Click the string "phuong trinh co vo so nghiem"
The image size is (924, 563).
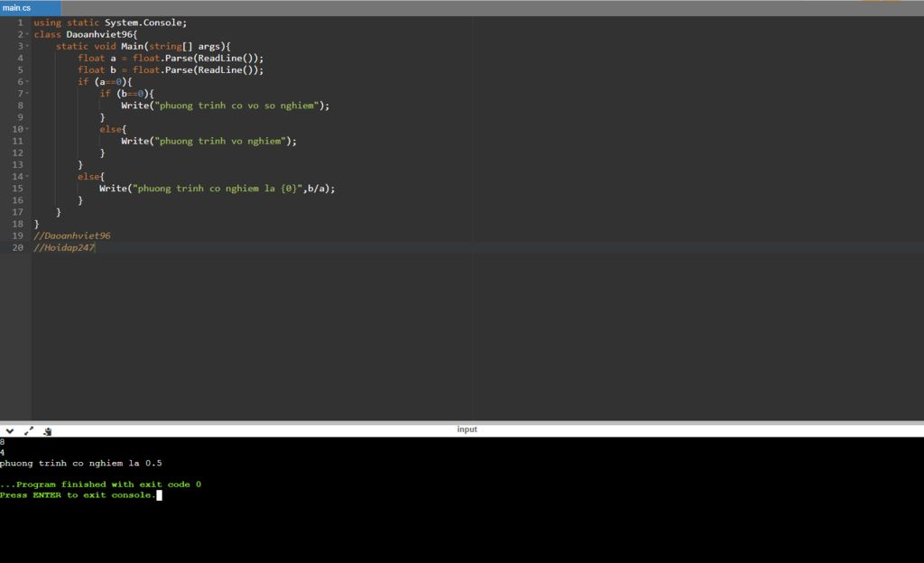pos(237,106)
